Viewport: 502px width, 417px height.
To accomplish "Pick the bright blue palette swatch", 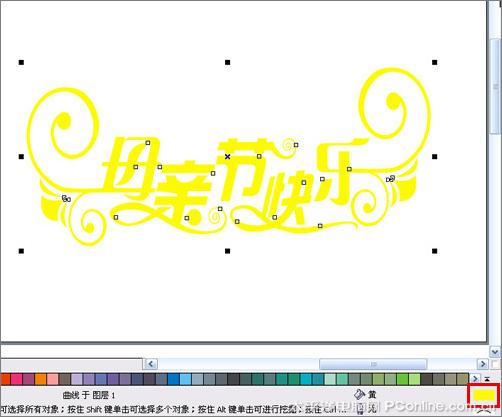I will [173, 379].
